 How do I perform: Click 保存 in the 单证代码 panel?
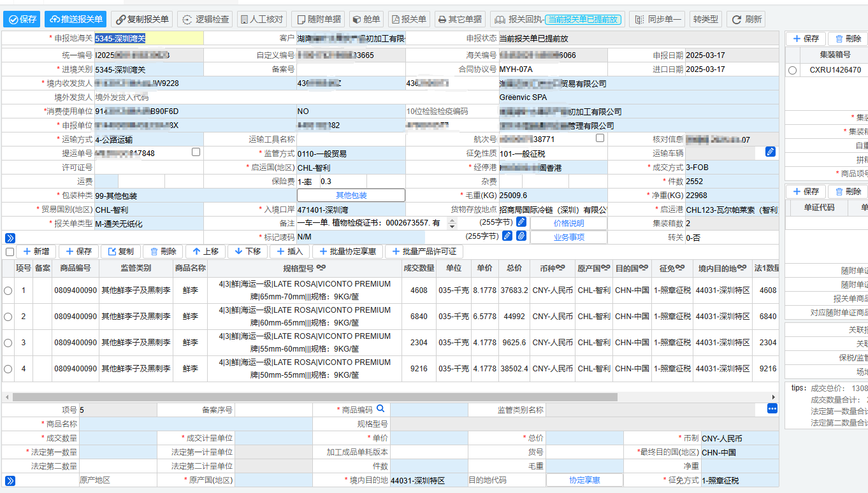806,191
